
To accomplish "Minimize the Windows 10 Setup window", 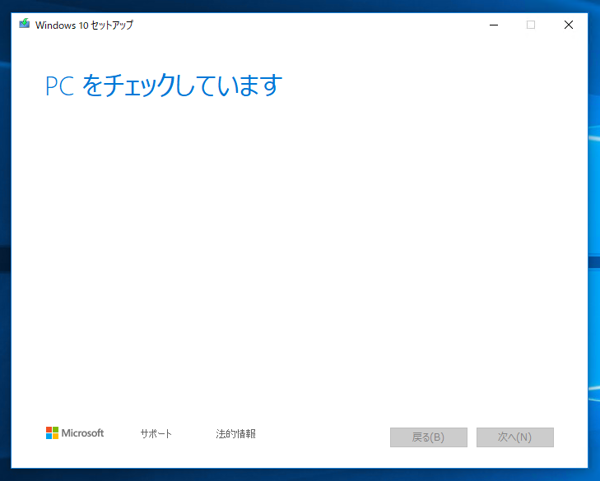I will pyautogui.click(x=494, y=25).
